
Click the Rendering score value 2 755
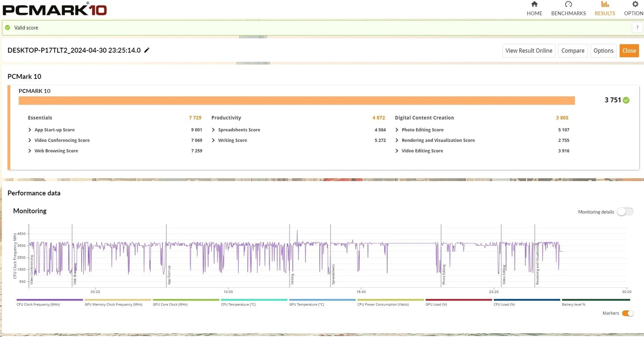[x=563, y=140]
